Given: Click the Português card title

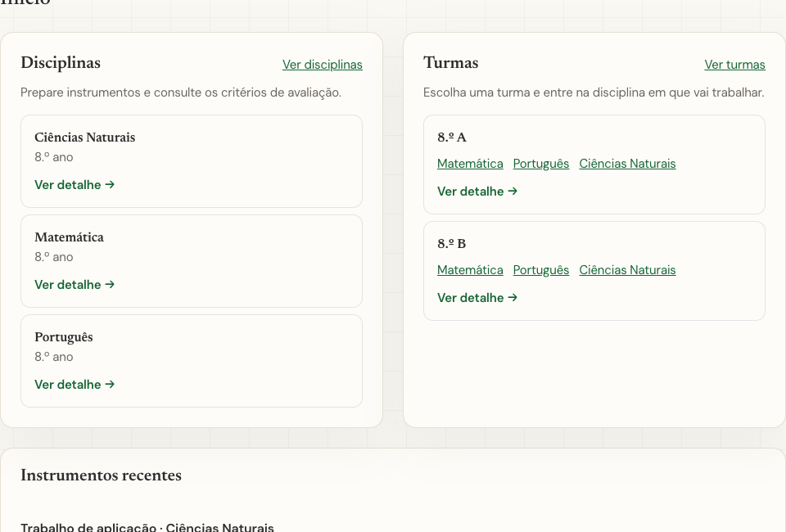Looking at the screenshot, I should [64, 337].
